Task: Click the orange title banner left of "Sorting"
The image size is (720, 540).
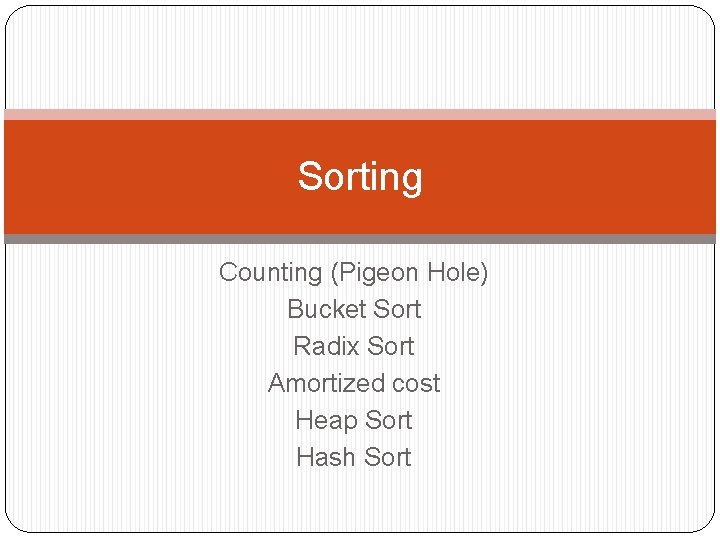Action: tap(150, 177)
